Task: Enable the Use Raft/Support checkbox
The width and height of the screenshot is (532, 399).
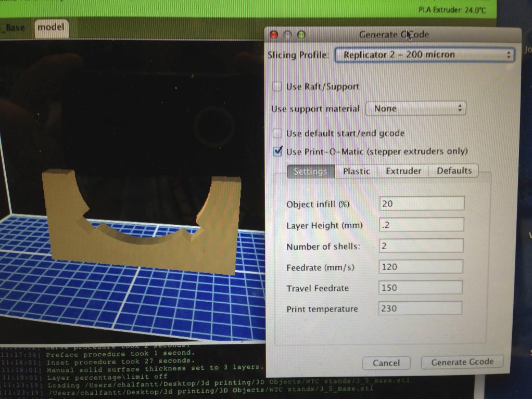Action: (278, 86)
